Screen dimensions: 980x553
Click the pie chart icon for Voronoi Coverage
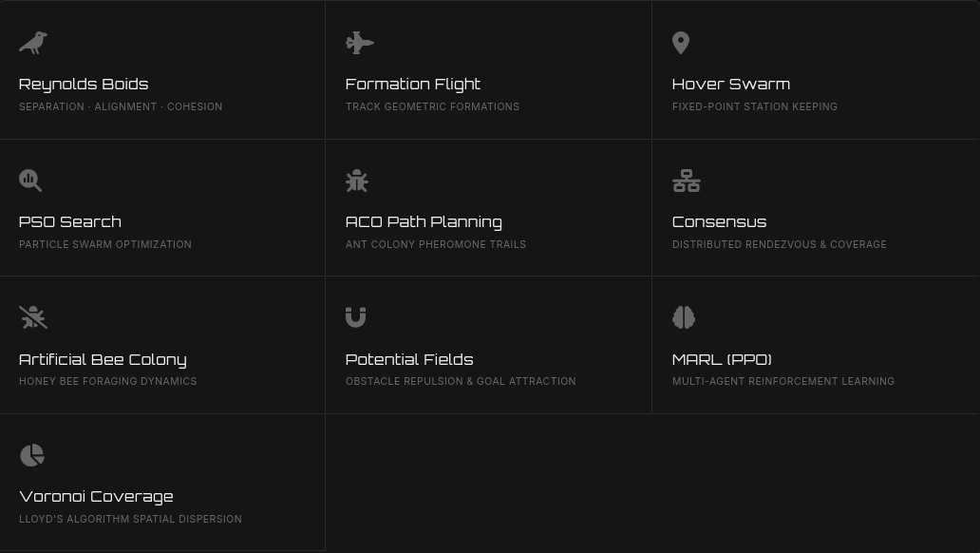pyautogui.click(x=32, y=455)
